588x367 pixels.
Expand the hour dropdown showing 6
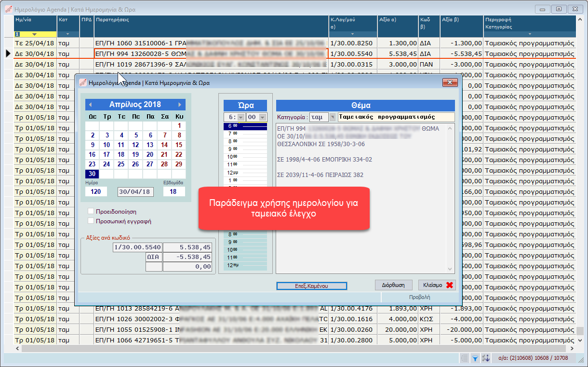[x=241, y=117]
